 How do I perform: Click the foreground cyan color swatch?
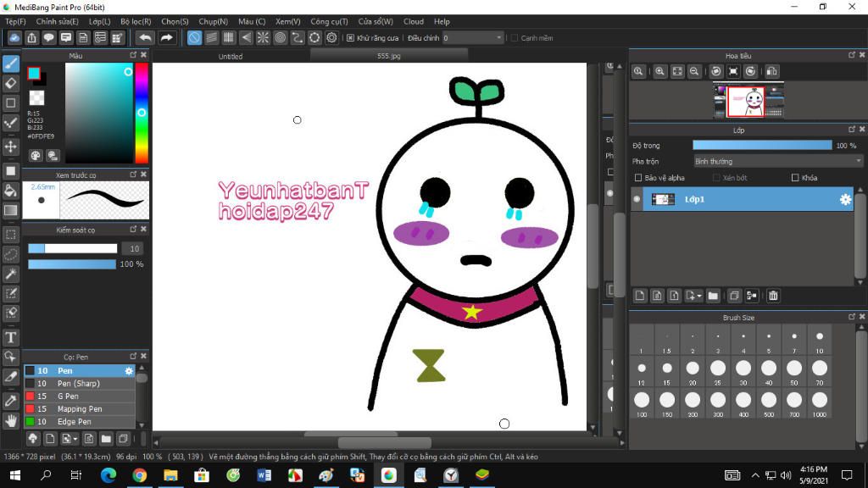pyautogui.click(x=34, y=73)
